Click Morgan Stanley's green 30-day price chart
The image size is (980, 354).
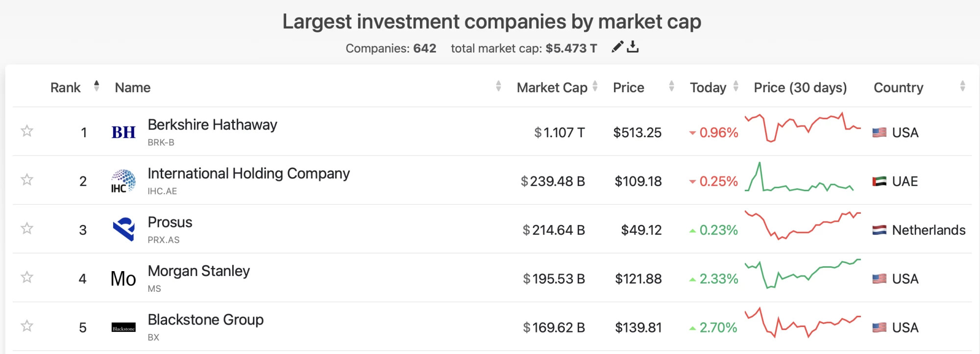[803, 274]
